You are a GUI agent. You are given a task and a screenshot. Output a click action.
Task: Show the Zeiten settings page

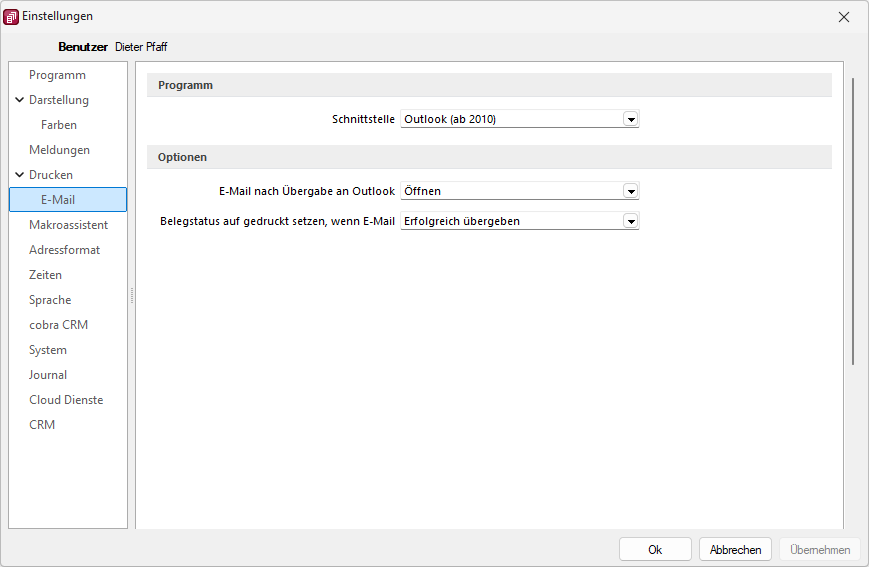point(45,274)
